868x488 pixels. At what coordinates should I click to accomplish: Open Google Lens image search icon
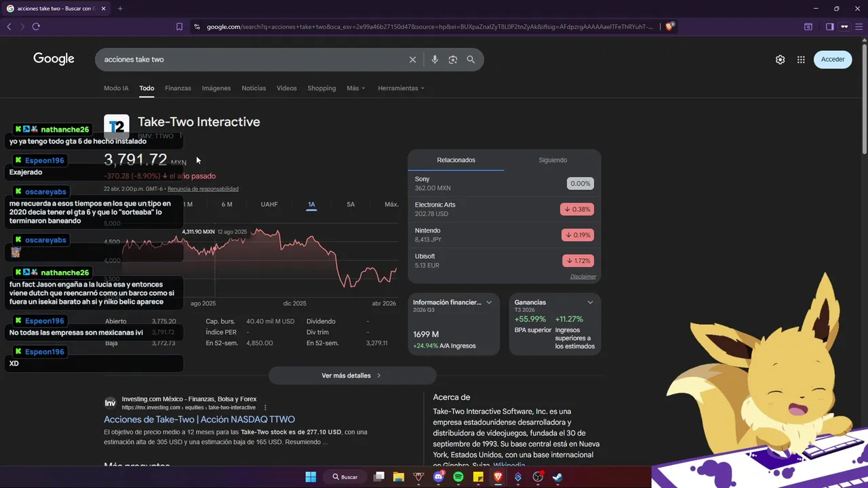pos(452,60)
